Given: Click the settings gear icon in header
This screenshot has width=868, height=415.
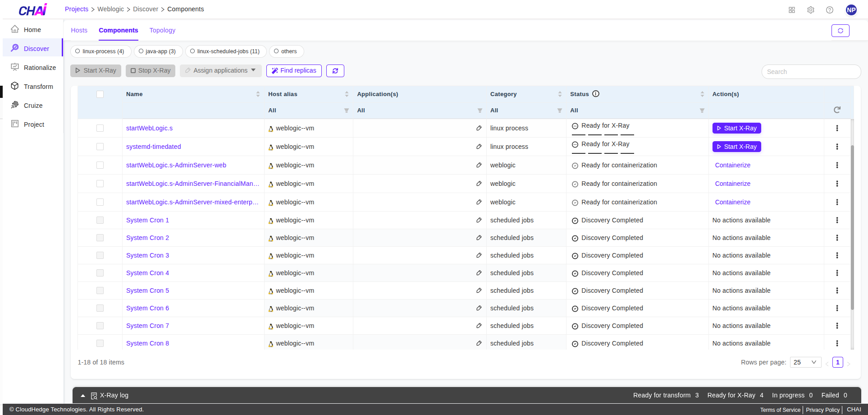Looking at the screenshot, I should tap(810, 10).
